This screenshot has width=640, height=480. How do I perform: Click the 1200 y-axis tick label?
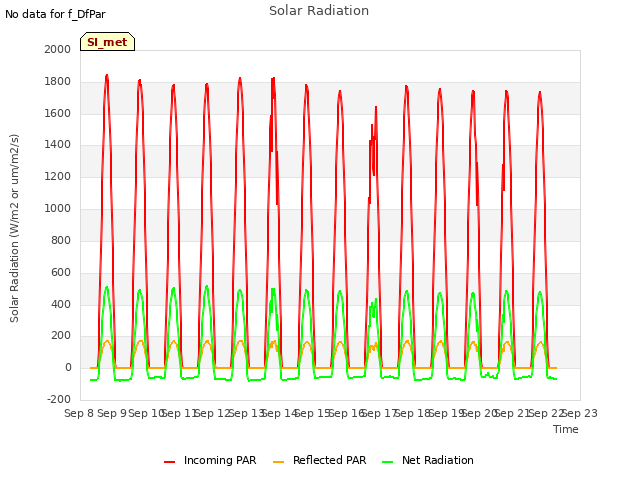tap(58, 177)
